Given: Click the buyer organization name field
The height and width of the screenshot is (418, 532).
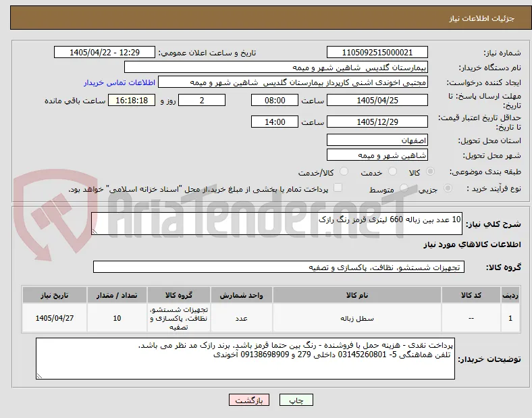Looking at the screenshot, I should click(x=276, y=67).
